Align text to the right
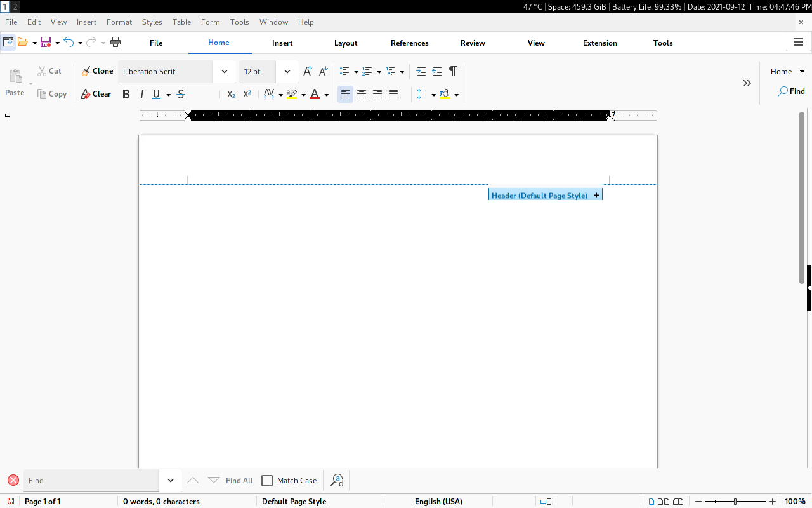Viewport: 812px width, 508px height. [377, 95]
